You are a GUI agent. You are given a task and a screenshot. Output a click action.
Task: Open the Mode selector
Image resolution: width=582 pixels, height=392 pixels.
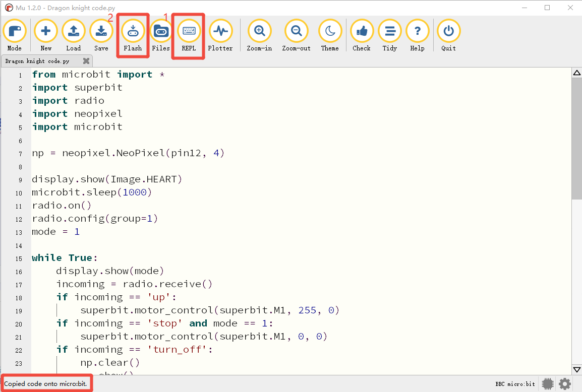pyautogui.click(x=15, y=36)
